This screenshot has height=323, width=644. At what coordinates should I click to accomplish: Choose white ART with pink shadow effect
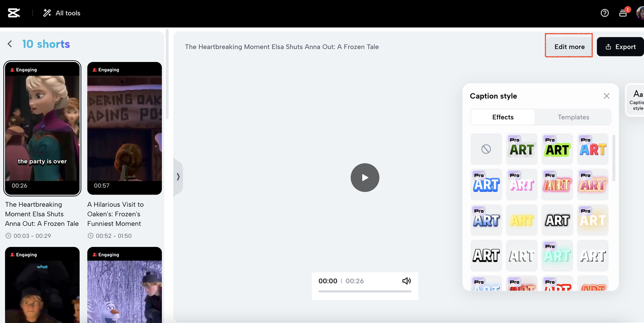522,184
